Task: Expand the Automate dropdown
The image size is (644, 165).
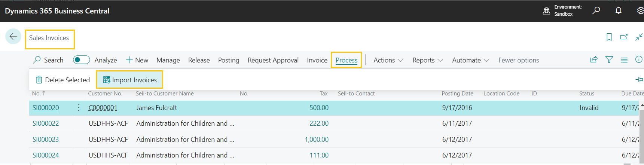Action: click(471, 60)
